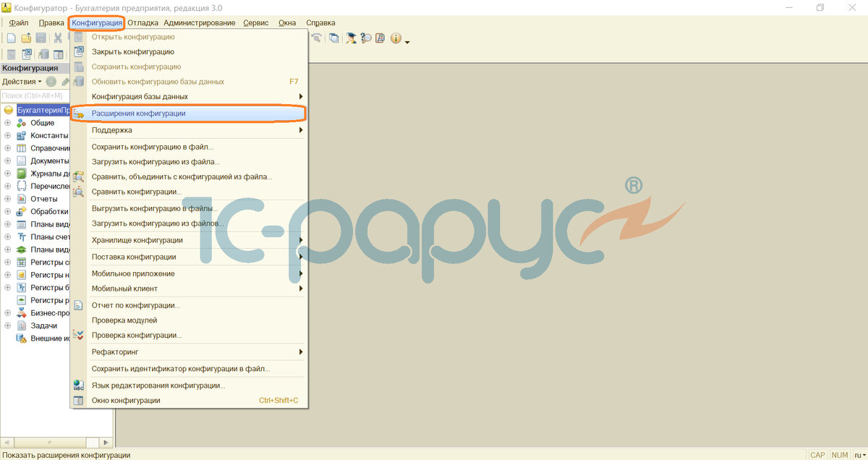The image size is (868, 460).
Task: Expand the Обработки tree node
Action: point(8,211)
